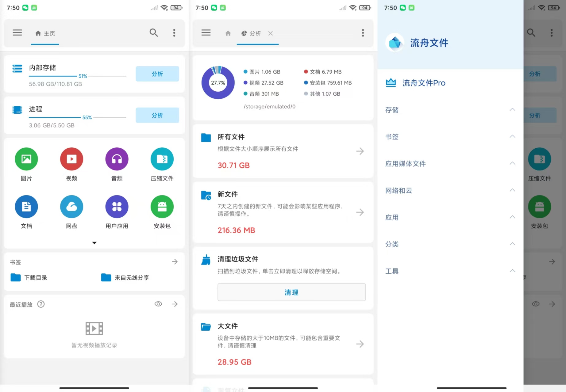Tap 清理 to clean junk files
Image resolution: width=566 pixels, height=392 pixels.
click(291, 292)
